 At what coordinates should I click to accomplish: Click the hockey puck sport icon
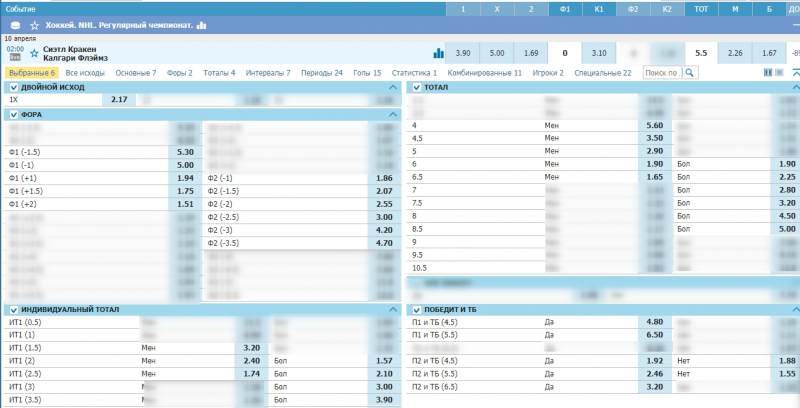click(x=14, y=24)
